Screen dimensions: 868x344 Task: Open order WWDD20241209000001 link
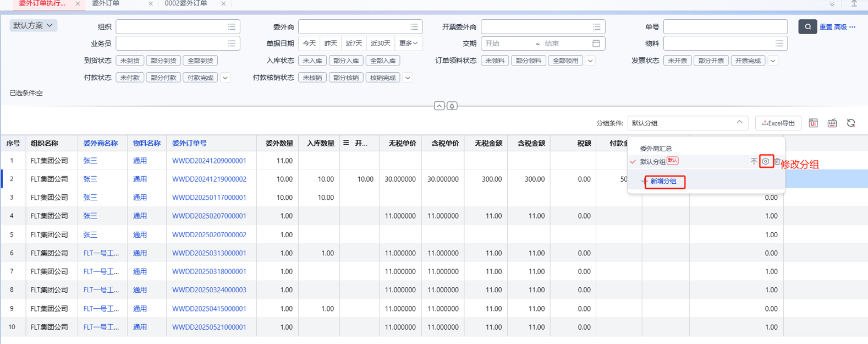209,161
